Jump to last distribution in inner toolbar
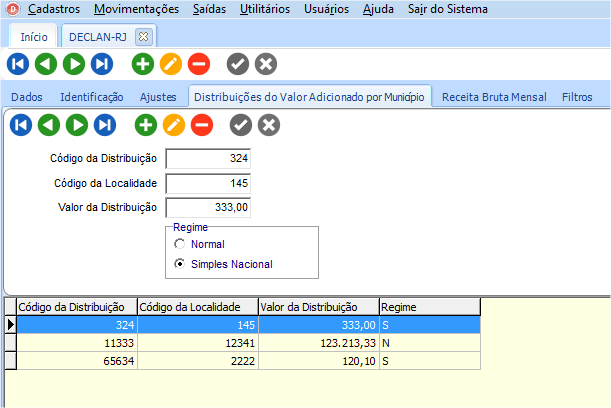Screen dimensions: 611x408 (x=105, y=125)
